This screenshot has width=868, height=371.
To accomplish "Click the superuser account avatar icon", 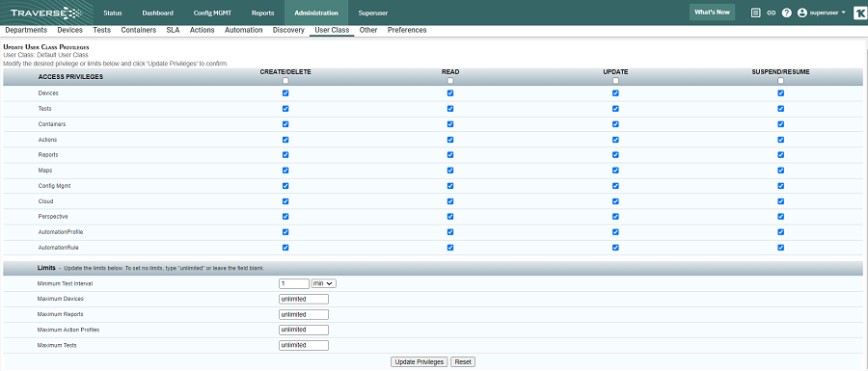I will point(802,13).
